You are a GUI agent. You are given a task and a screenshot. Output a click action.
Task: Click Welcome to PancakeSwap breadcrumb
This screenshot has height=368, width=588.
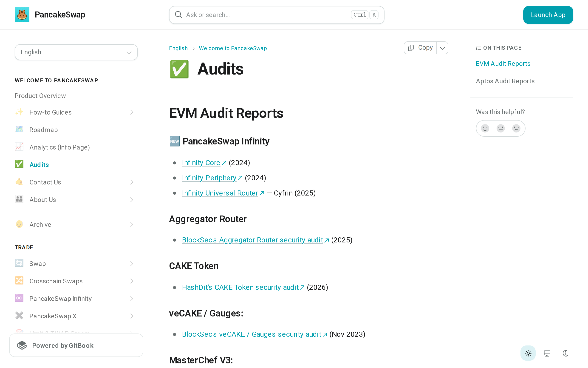233,48
